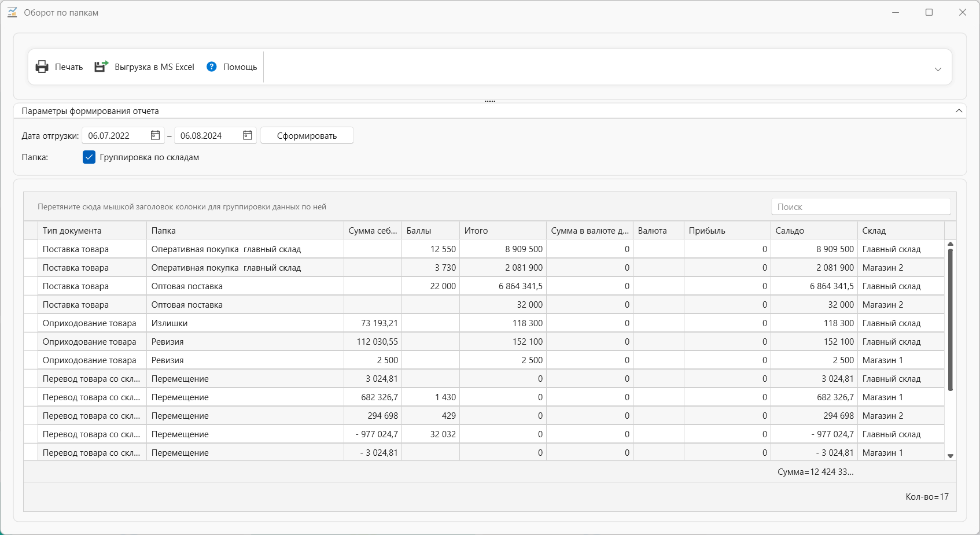The width and height of the screenshot is (980, 535).
Task: Select Сальдо cell 294 698
Action: pos(814,416)
